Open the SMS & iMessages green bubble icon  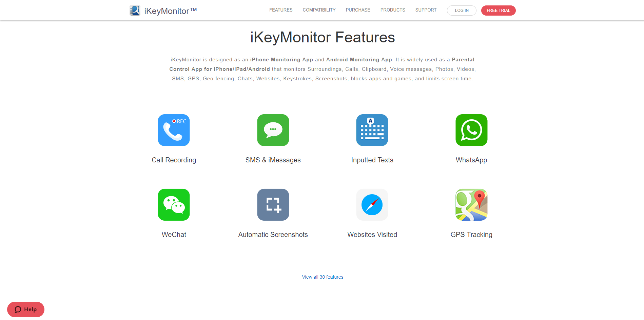pyautogui.click(x=273, y=130)
